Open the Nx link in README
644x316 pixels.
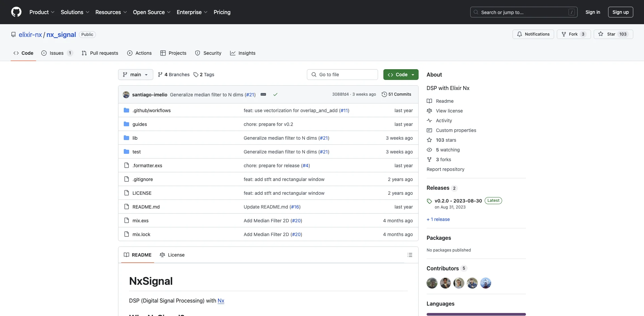click(221, 301)
